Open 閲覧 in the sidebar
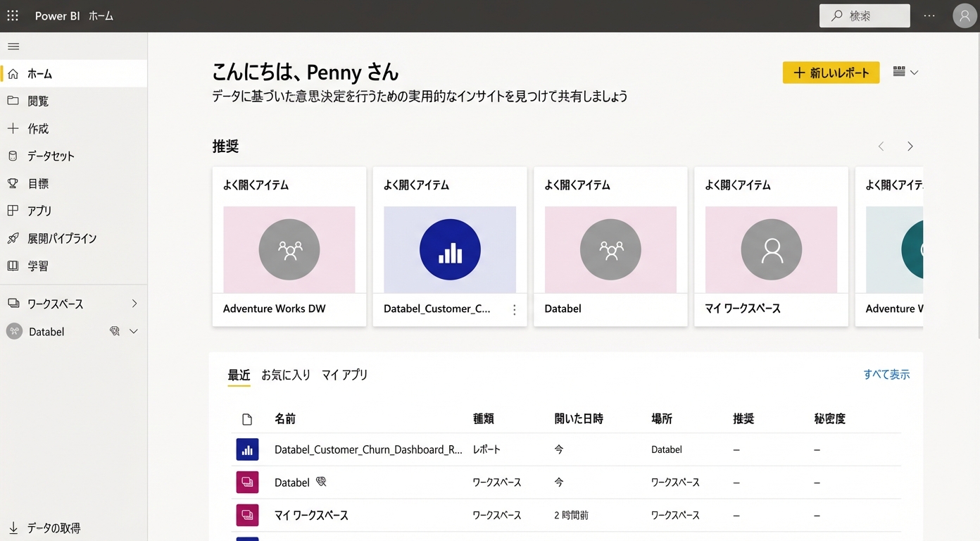The image size is (980, 541). point(73,101)
